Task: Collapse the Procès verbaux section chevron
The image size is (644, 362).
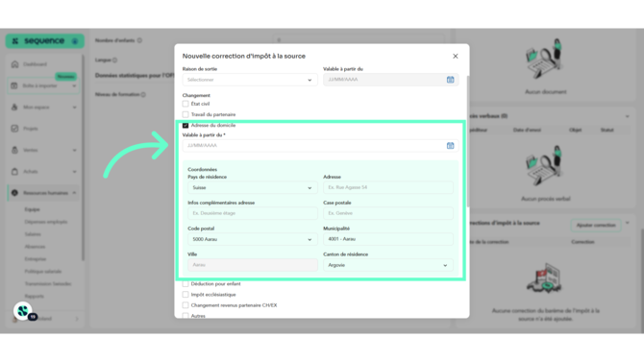Action: click(627, 116)
